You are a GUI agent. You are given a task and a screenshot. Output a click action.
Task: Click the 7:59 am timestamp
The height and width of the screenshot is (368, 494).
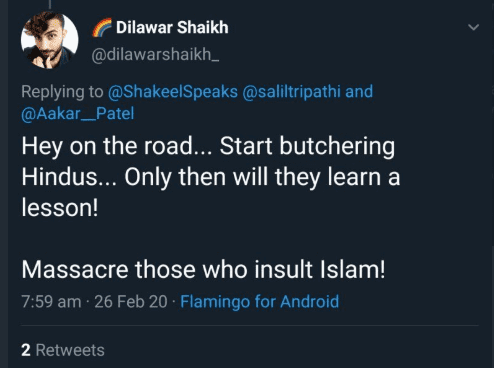[x=51, y=302]
